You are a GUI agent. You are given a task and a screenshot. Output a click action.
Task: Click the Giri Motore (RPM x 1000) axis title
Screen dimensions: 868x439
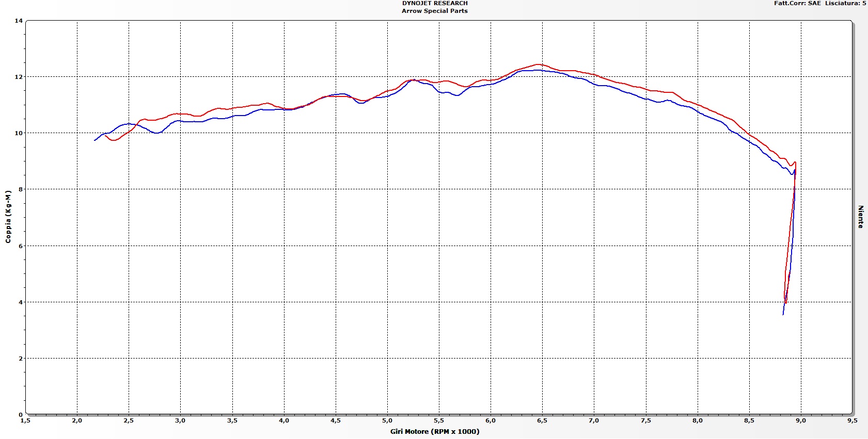[x=435, y=431]
